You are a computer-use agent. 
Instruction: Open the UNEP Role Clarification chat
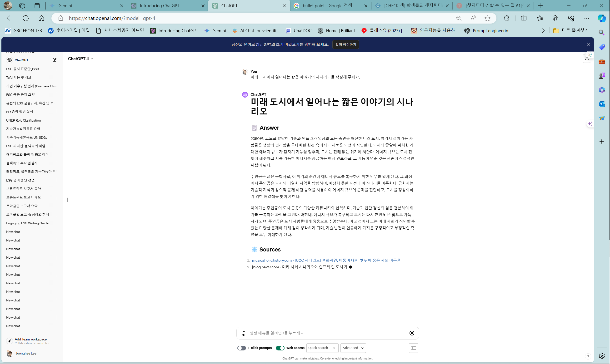coord(23,120)
